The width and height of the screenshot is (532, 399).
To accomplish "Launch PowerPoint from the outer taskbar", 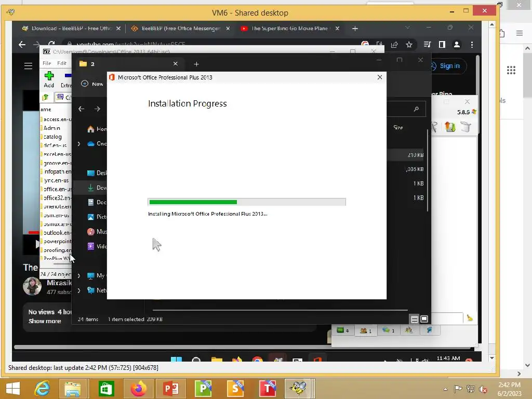I will point(170,389).
